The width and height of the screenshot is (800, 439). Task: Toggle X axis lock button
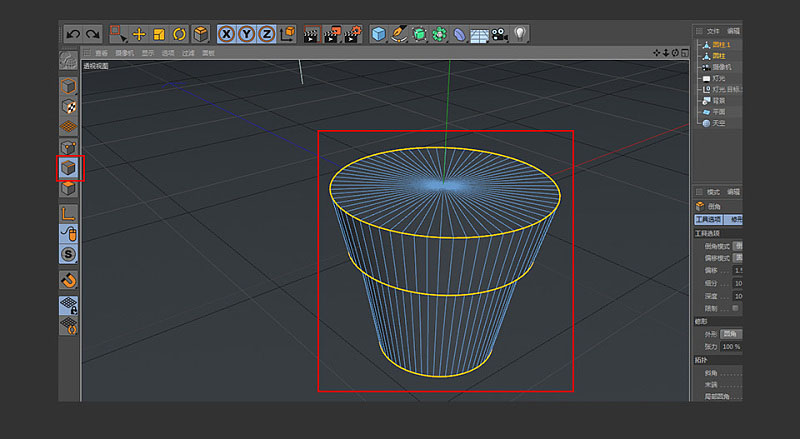point(227,34)
